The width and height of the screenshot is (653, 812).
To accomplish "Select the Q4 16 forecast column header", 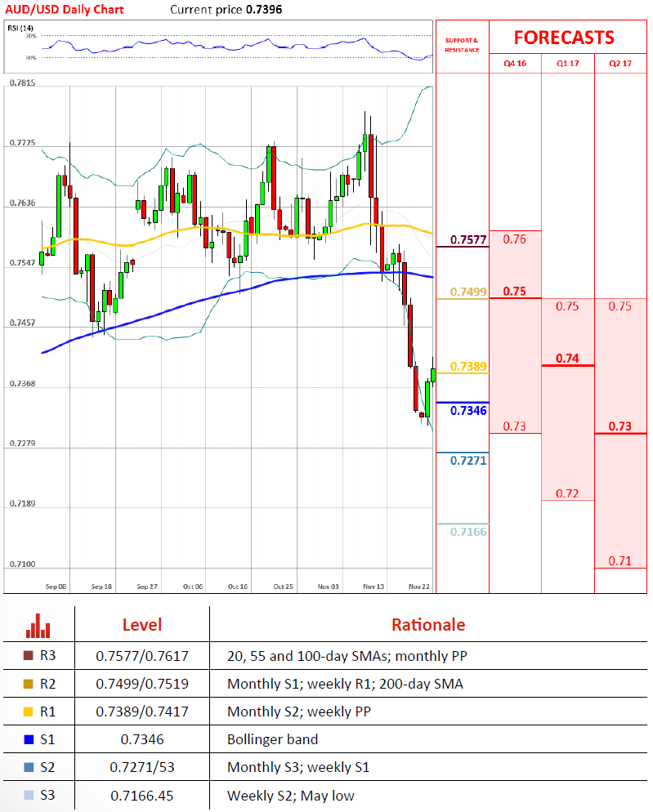I will pyautogui.click(x=515, y=63).
